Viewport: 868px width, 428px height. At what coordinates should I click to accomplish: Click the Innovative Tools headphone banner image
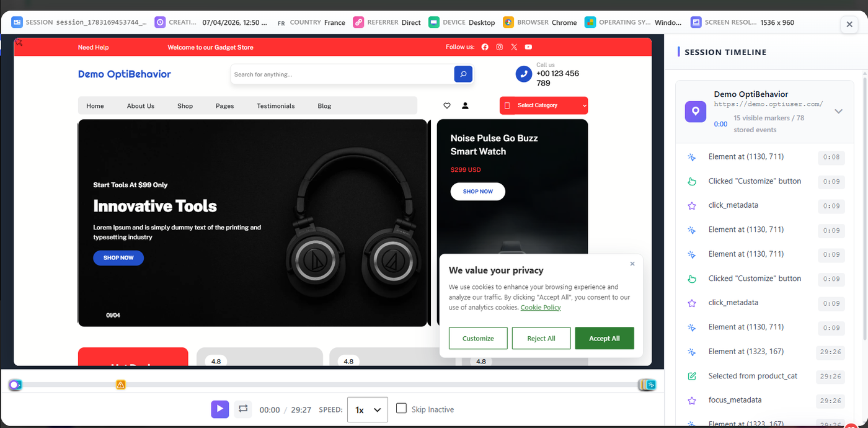(x=252, y=223)
